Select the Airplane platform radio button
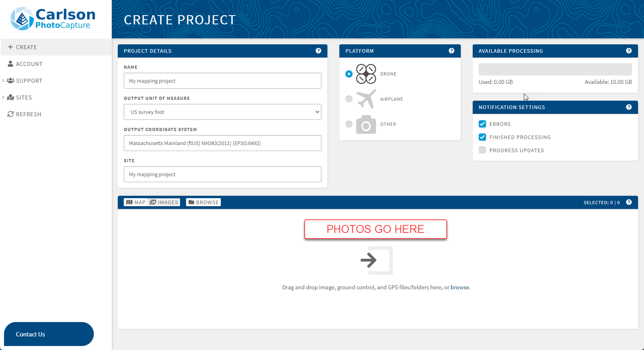The image size is (644, 350). (349, 99)
